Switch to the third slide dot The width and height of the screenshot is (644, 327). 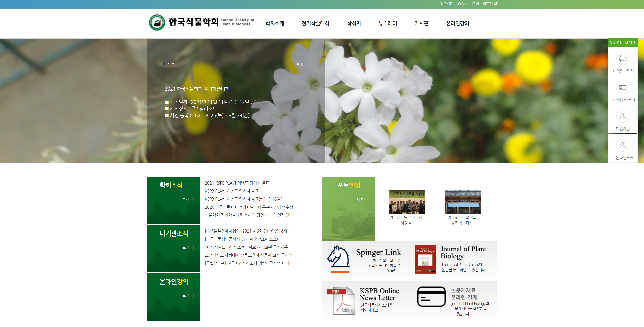(x=173, y=64)
